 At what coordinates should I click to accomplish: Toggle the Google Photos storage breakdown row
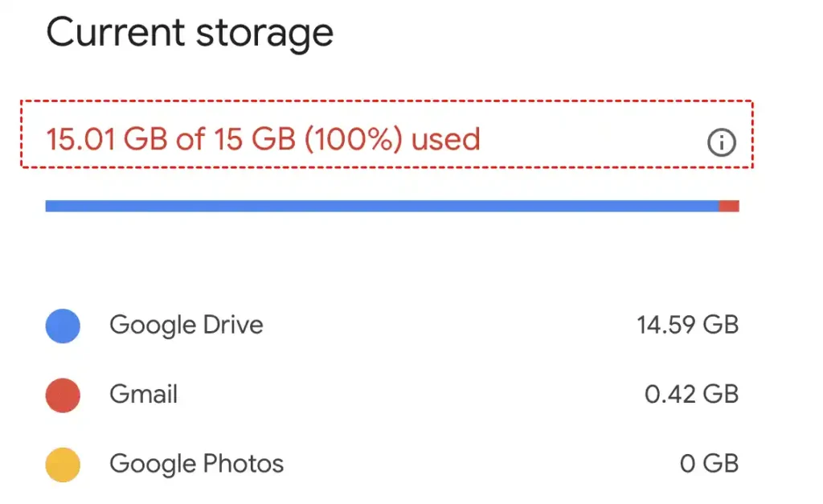[x=394, y=464]
